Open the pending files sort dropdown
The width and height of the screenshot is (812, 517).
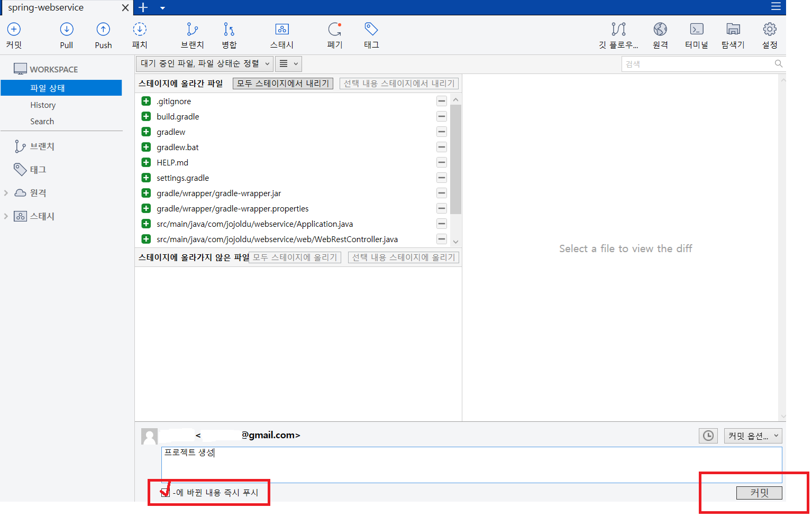pos(205,64)
